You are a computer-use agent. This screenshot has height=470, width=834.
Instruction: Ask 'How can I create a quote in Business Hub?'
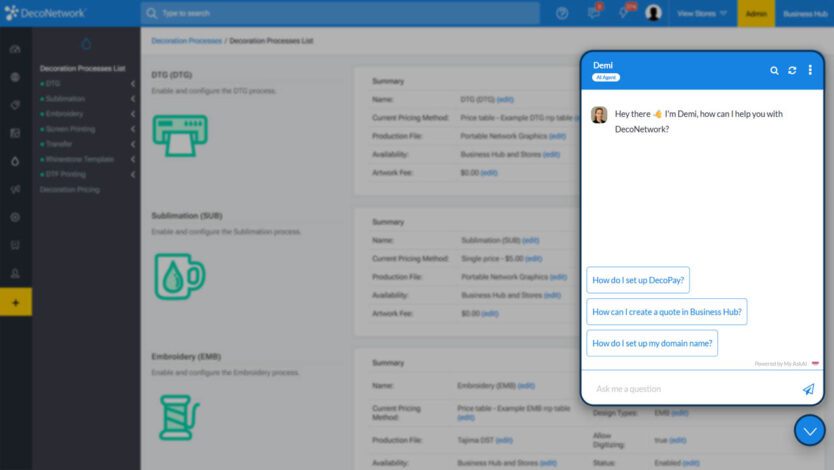(x=666, y=312)
